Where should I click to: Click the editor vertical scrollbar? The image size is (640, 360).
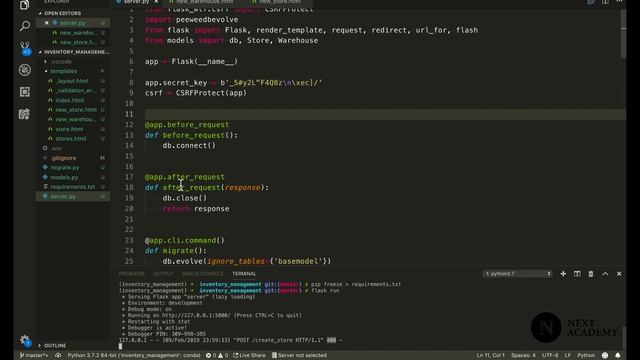tap(623, 34)
